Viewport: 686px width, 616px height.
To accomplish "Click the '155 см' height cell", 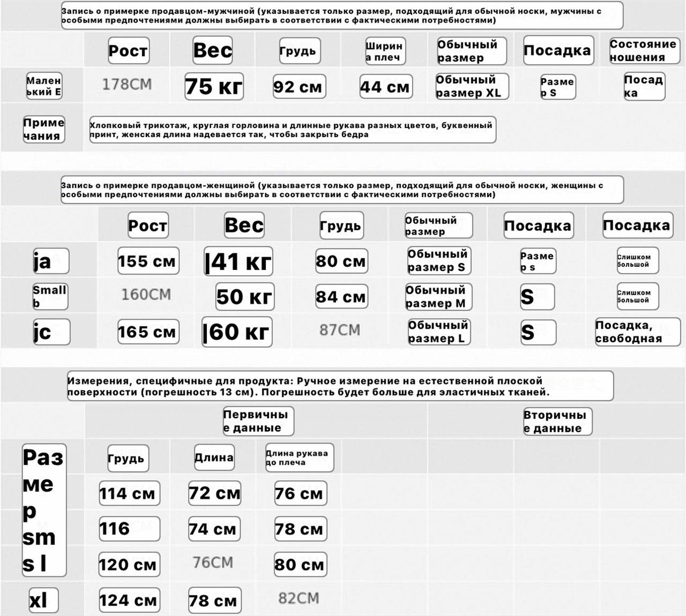I will (148, 261).
